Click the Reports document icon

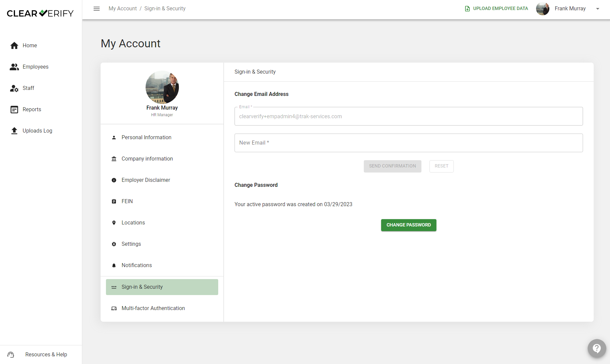coord(14,110)
